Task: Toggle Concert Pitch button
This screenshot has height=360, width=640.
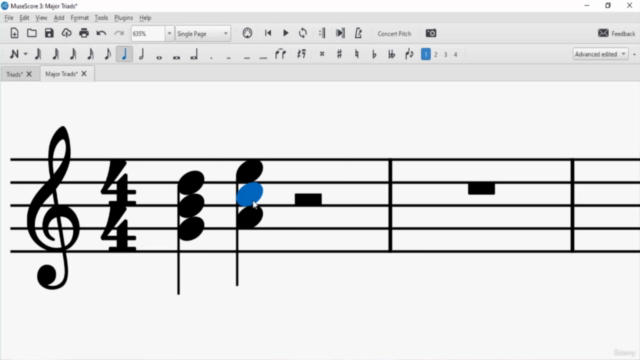Action: pos(394,33)
